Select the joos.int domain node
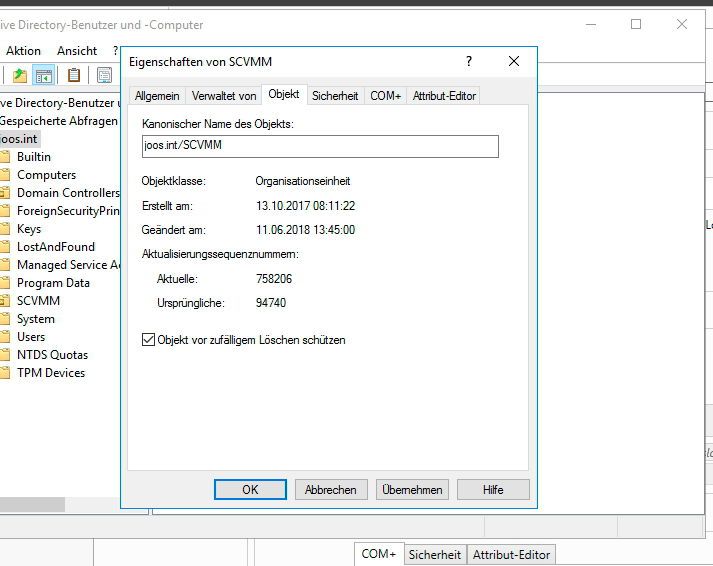Viewport: 713px width, 566px height. point(19,139)
